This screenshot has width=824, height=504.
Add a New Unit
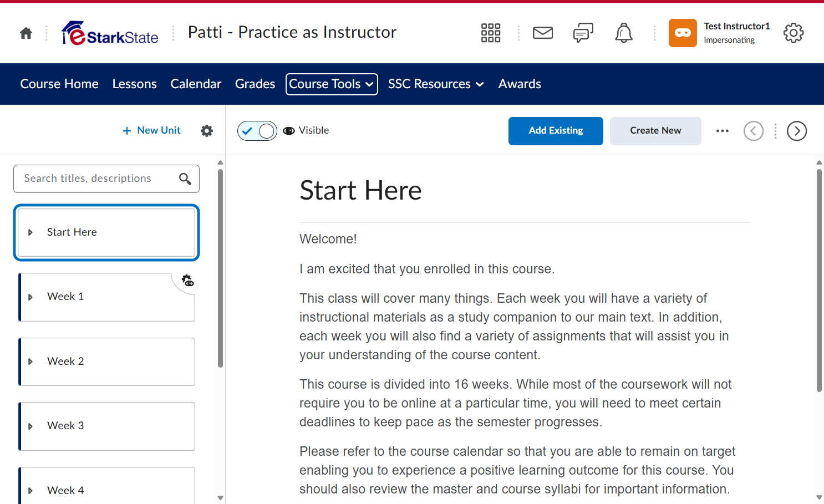tap(151, 130)
